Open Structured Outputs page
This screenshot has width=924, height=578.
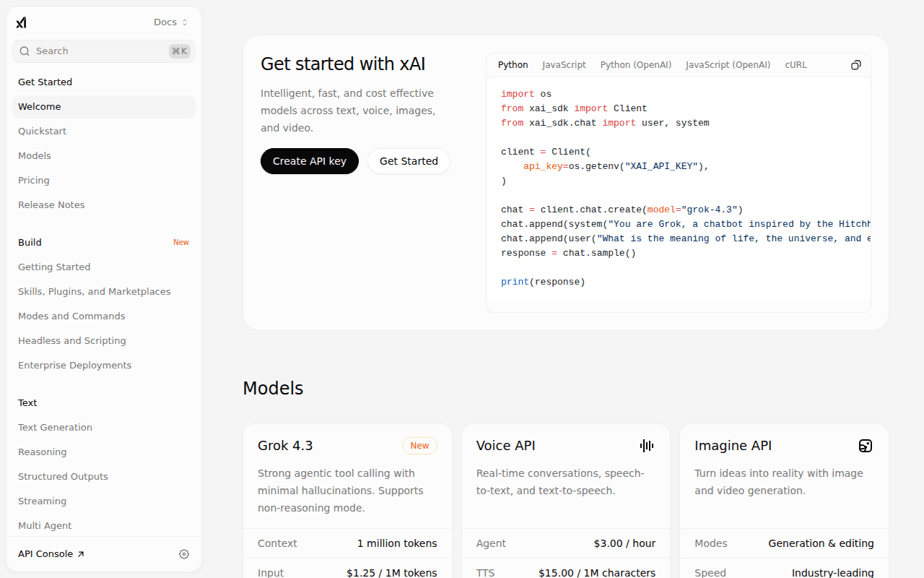[x=104, y=477]
